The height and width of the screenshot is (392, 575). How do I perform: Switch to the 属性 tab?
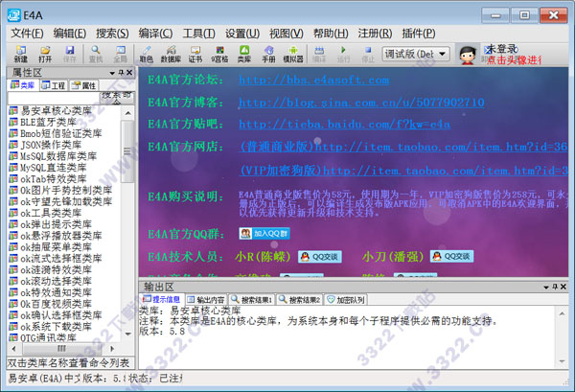pos(84,85)
